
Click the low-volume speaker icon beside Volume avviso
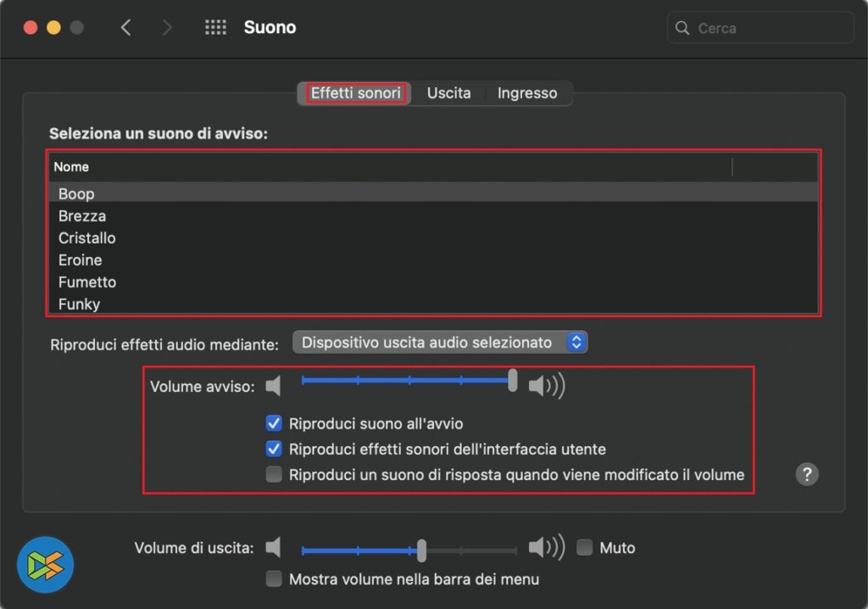point(273,387)
